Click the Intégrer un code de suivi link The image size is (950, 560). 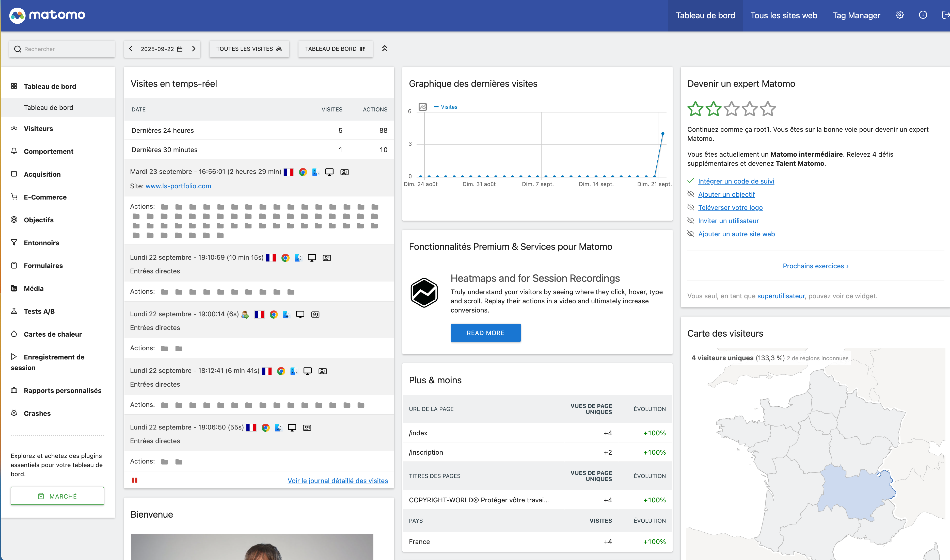tap(736, 181)
